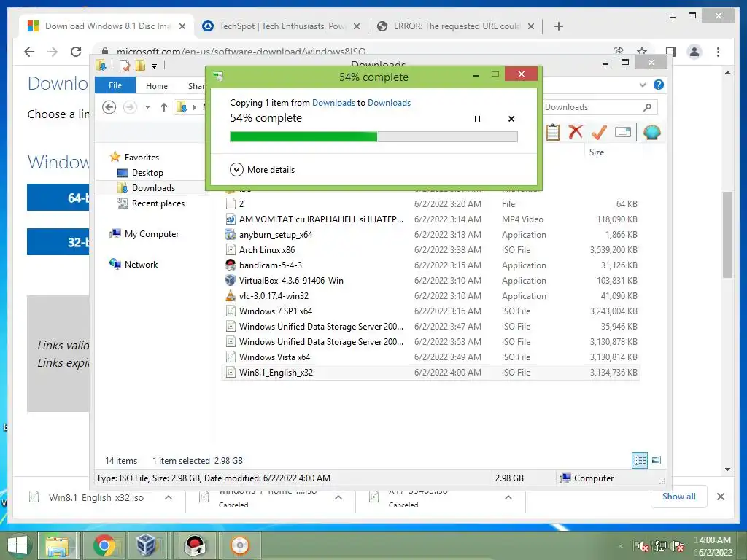Open the File tab in Explorer
747x560 pixels.
(115, 85)
